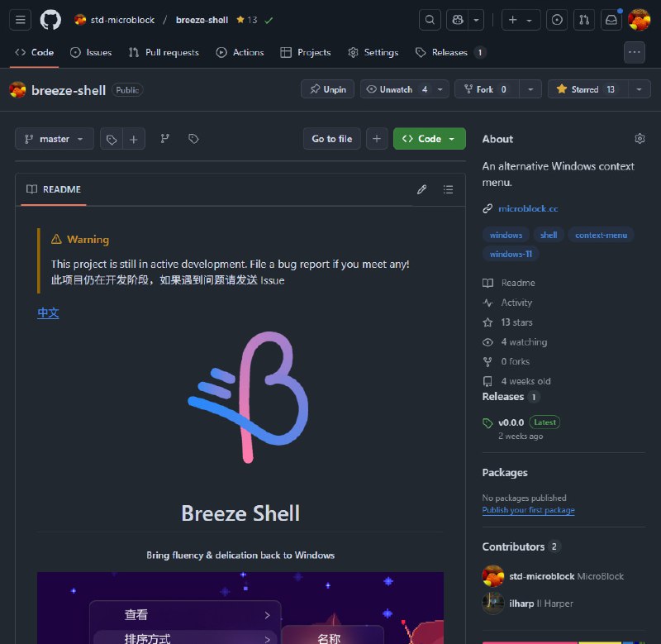Click Publish your first package
The width and height of the screenshot is (661, 644).
tap(528, 510)
